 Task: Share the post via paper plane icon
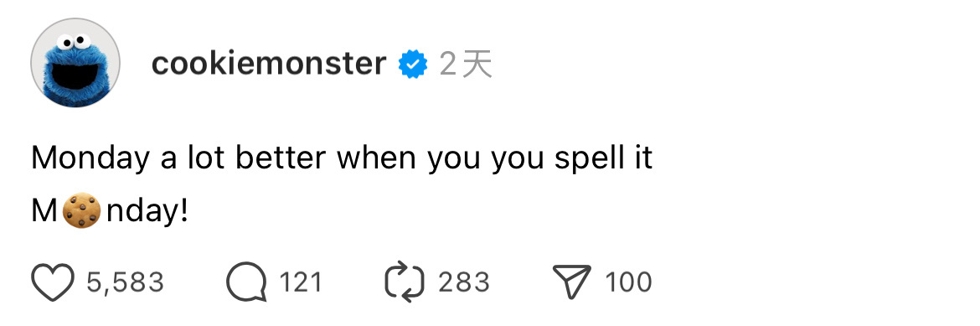(x=571, y=282)
